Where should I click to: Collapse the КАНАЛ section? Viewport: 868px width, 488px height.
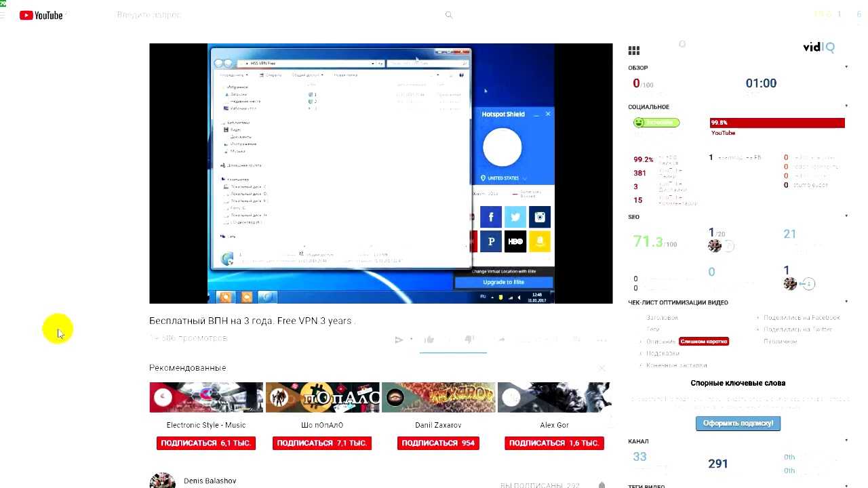pos(846,441)
